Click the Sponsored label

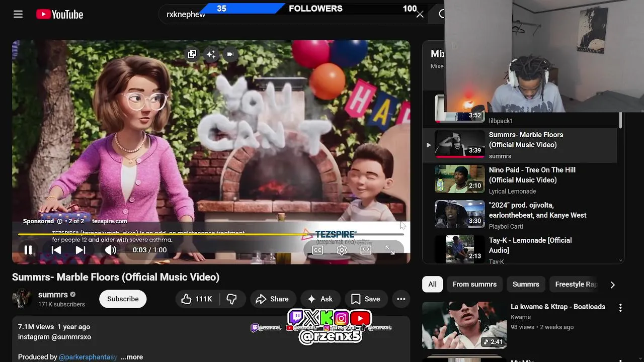(38, 221)
